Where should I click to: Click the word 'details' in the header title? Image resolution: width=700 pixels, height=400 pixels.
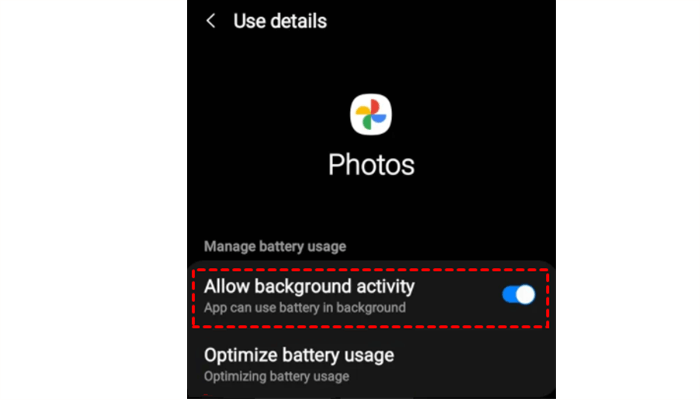[300, 21]
